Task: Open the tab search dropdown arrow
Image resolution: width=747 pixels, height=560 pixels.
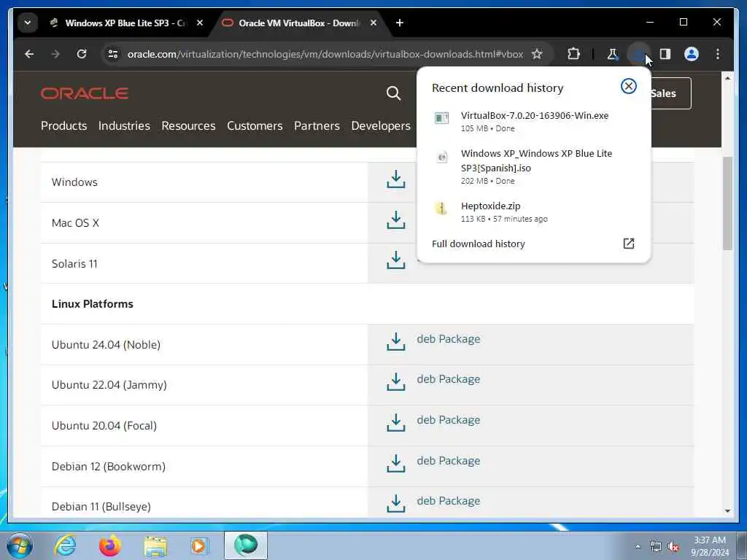Action: click(28, 23)
